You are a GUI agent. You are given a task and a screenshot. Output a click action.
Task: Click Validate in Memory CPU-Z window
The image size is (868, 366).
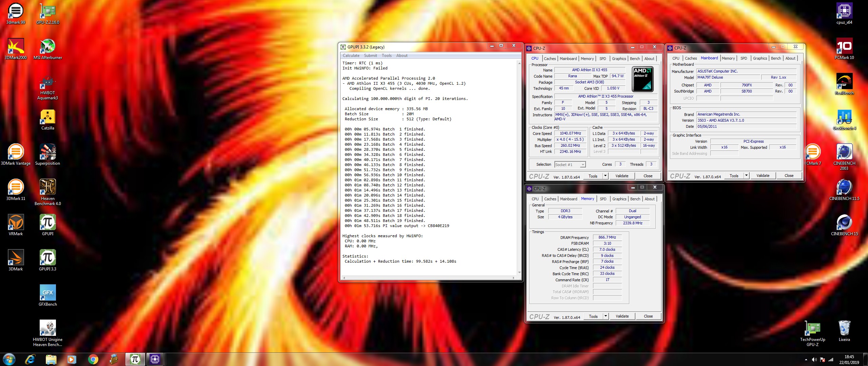(x=622, y=316)
